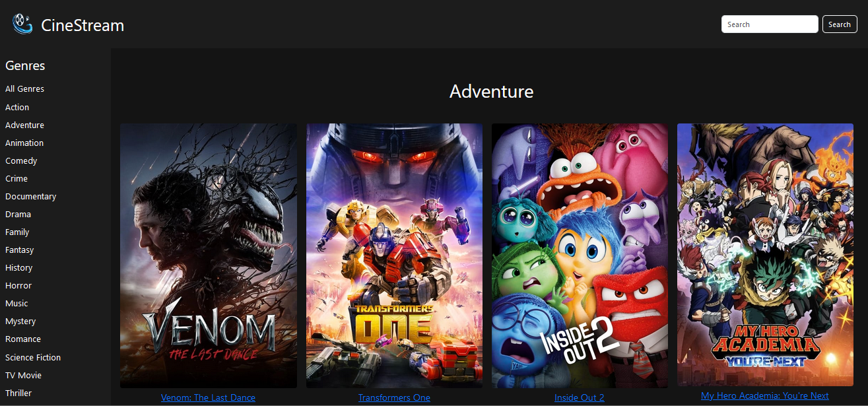Image resolution: width=868 pixels, height=406 pixels.
Task: Click the CineStream film reel logo icon
Action: tap(22, 24)
